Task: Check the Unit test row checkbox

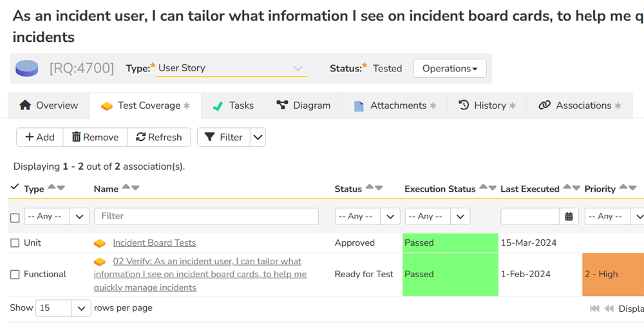Action: coord(15,243)
